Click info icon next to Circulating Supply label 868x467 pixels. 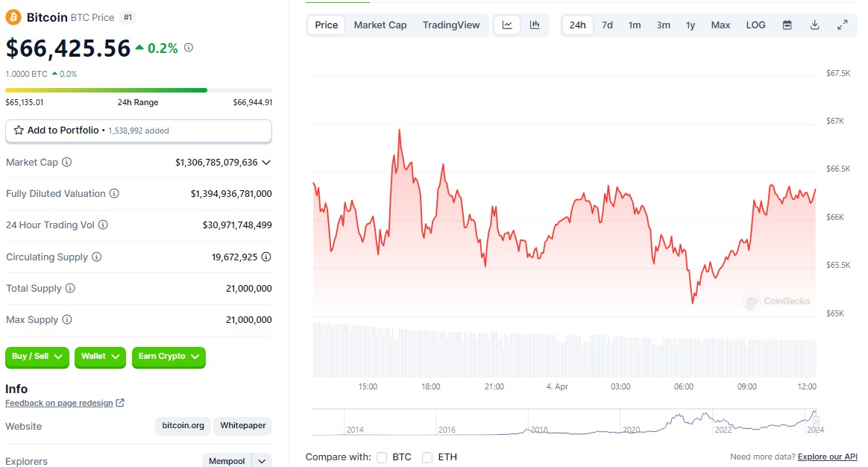96,257
